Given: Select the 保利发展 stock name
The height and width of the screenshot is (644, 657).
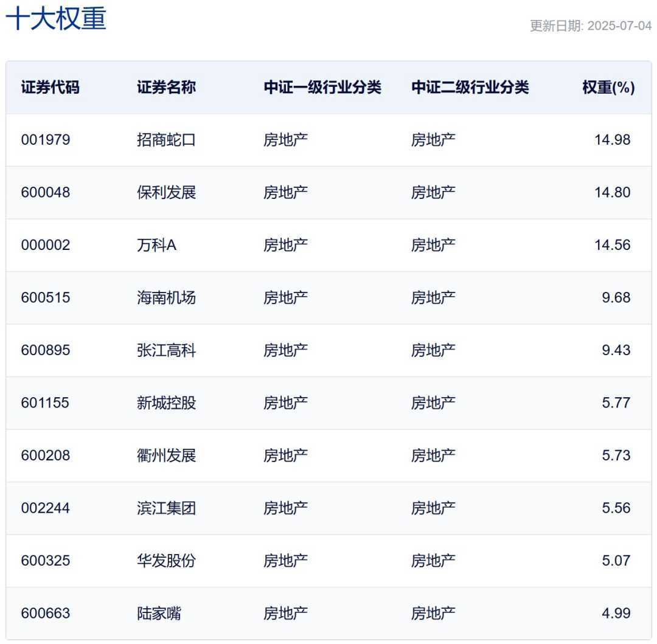Looking at the screenshot, I should pyautogui.click(x=167, y=193).
